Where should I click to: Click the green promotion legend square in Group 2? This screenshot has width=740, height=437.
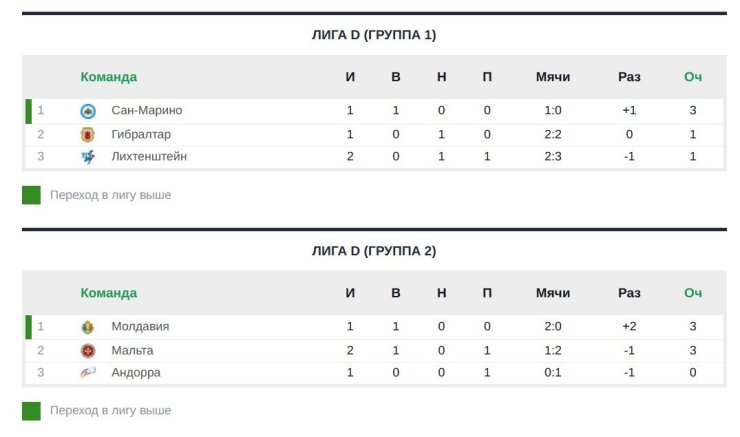[31, 411]
